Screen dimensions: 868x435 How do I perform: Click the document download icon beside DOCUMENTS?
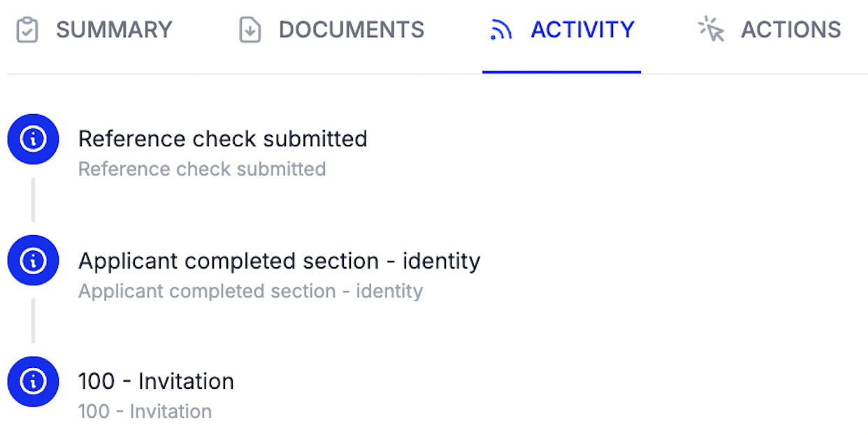pyautogui.click(x=252, y=29)
